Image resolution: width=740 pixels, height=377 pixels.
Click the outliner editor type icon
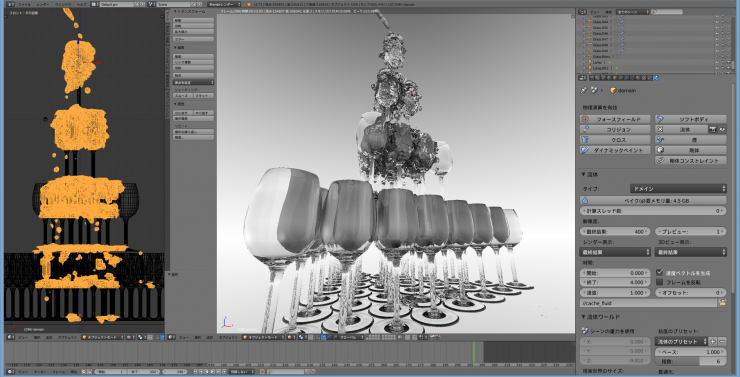click(582, 12)
